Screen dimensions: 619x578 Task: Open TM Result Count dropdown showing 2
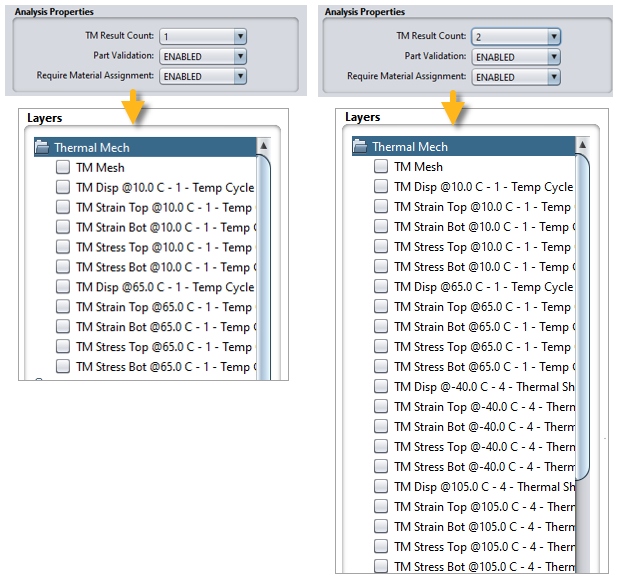point(516,37)
